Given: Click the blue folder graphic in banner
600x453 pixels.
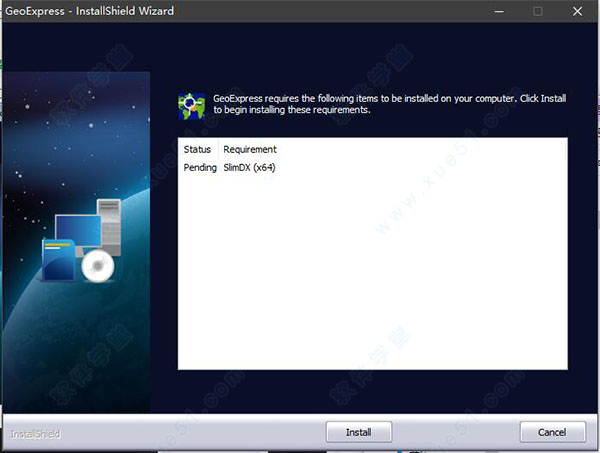Looking at the screenshot, I should pos(58,259).
